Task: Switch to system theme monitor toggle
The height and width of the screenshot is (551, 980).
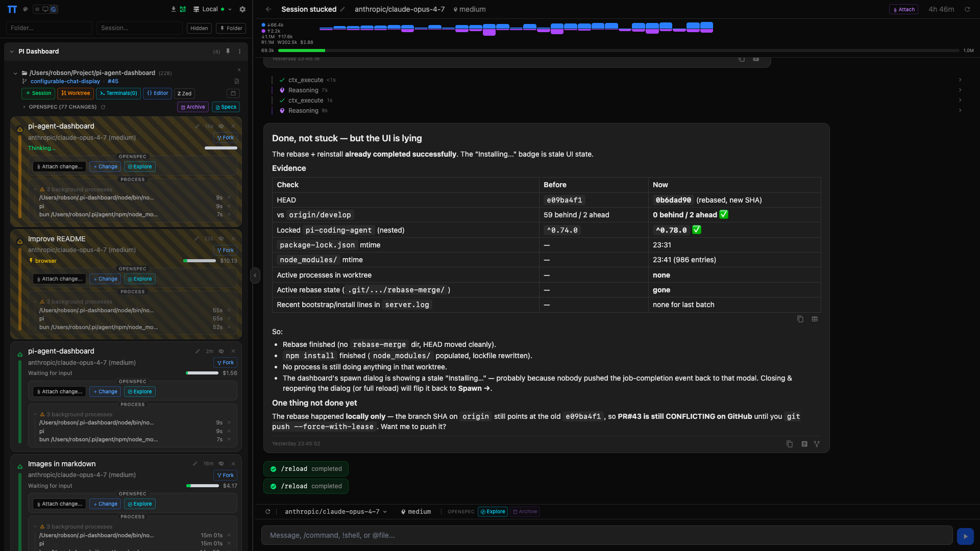Action: click(45, 9)
